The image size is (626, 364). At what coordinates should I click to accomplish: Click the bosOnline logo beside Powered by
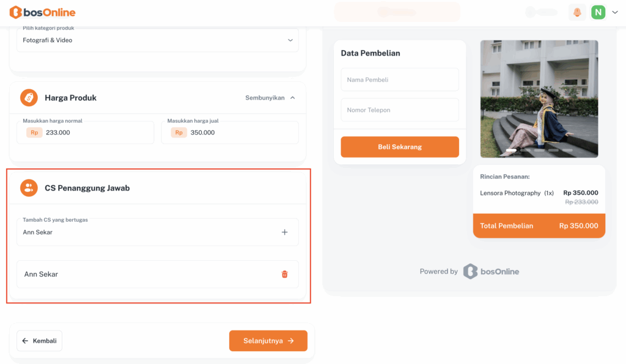491,271
